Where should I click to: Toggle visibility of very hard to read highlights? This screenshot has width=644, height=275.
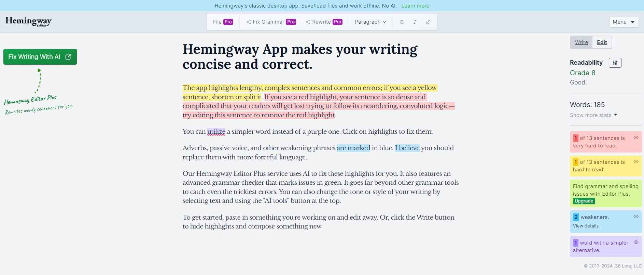pos(636,137)
